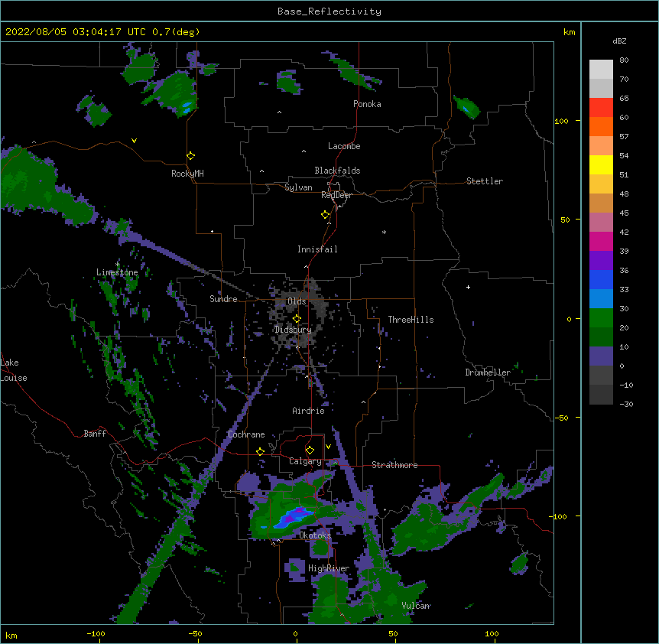Click the Olds city label

tap(297, 301)
